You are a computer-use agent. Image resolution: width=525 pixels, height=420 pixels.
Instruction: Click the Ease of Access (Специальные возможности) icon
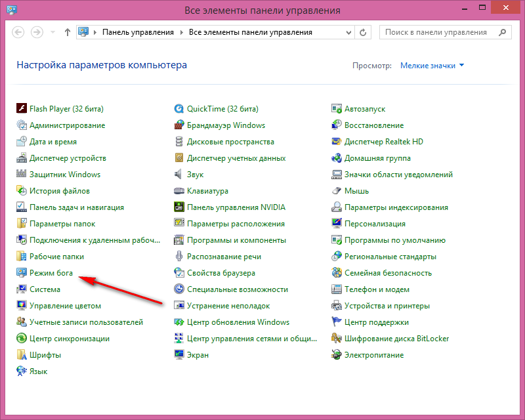click(x=179, y=289)
